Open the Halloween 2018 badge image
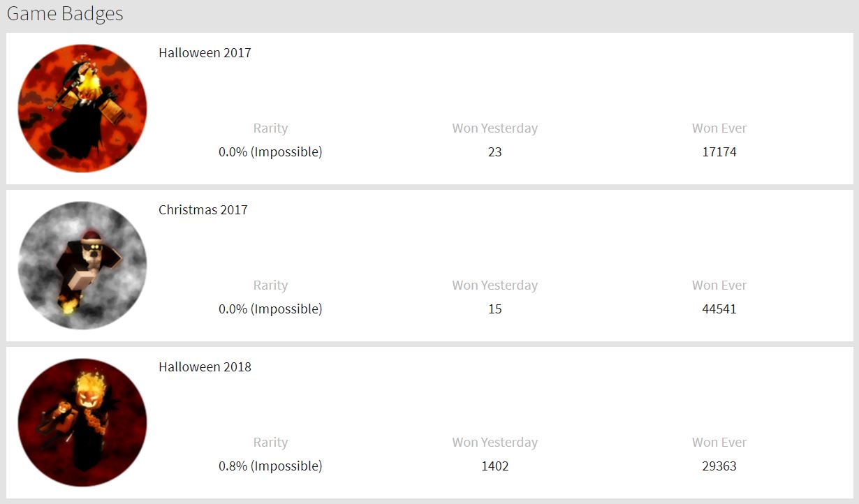This screenshot has height=504, width=859. point(82,422)
